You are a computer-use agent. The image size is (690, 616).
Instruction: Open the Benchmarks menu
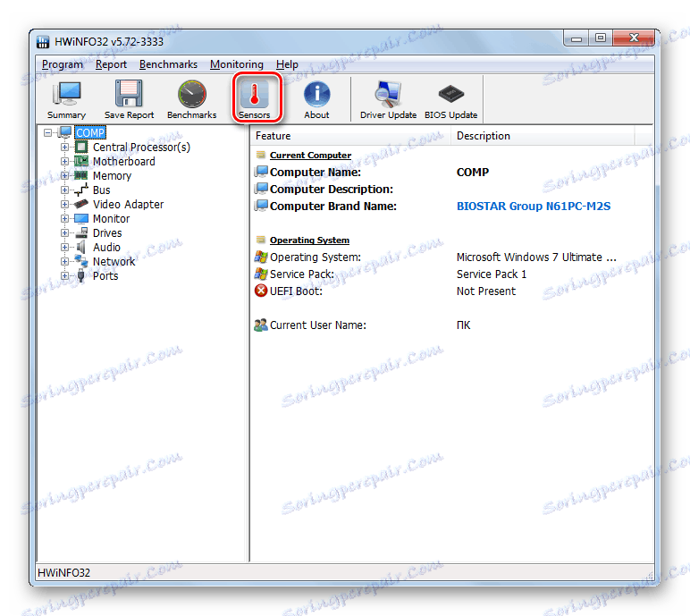coord(168,64)
